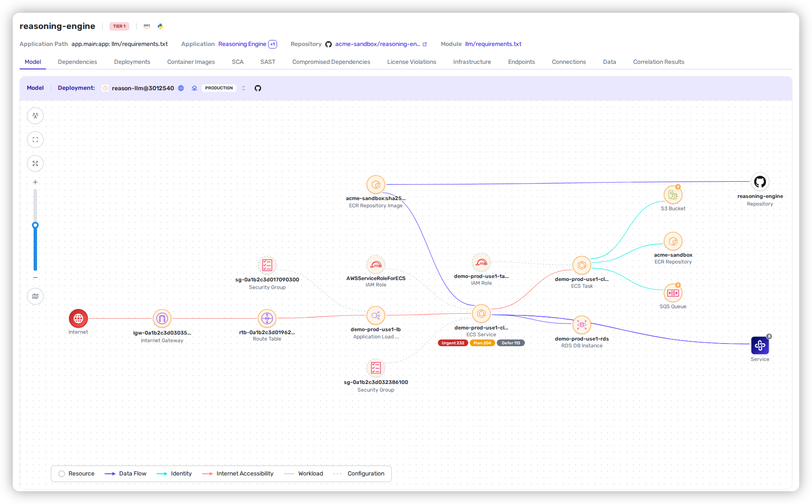This screenshot has width=812, height=504.
Task: Select security group sg-0a1b2c3d032386100 node
Action: (376, 368)
